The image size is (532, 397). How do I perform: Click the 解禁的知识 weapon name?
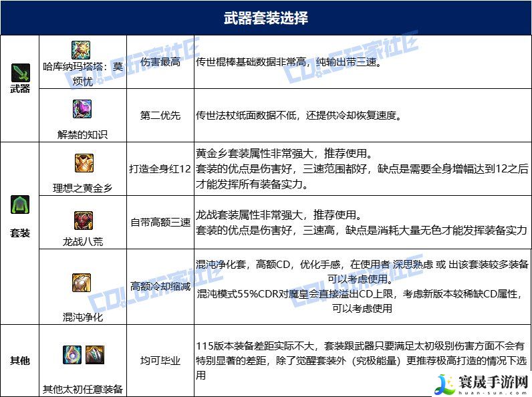[82, 135]
